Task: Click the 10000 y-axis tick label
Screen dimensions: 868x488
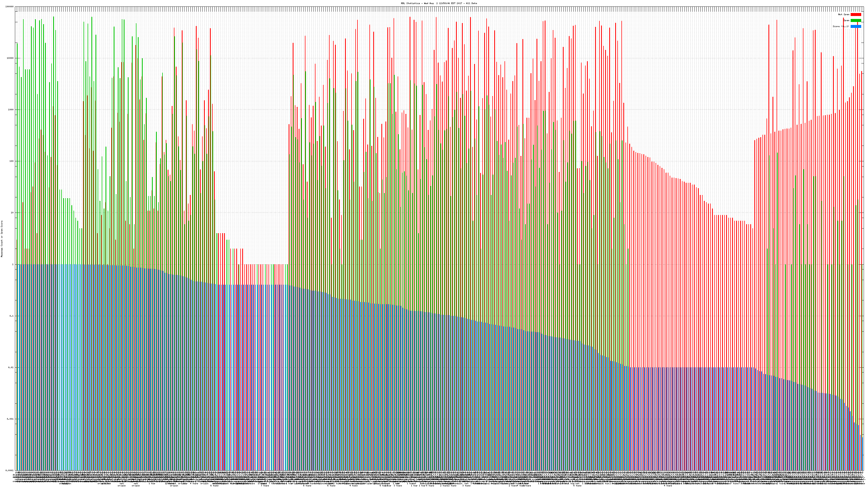Action: 11,58
